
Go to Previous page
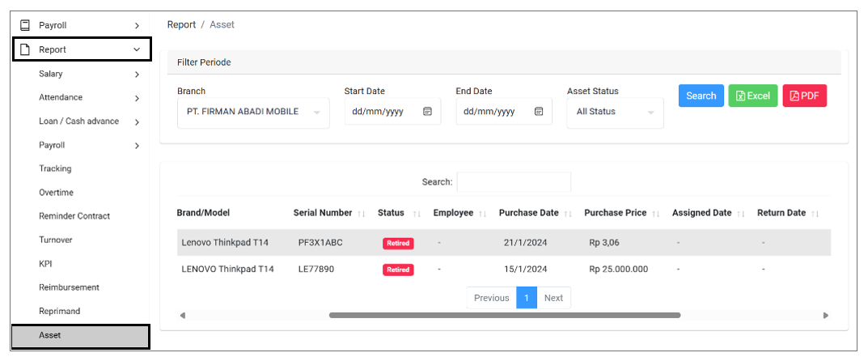tap(491, 298)
